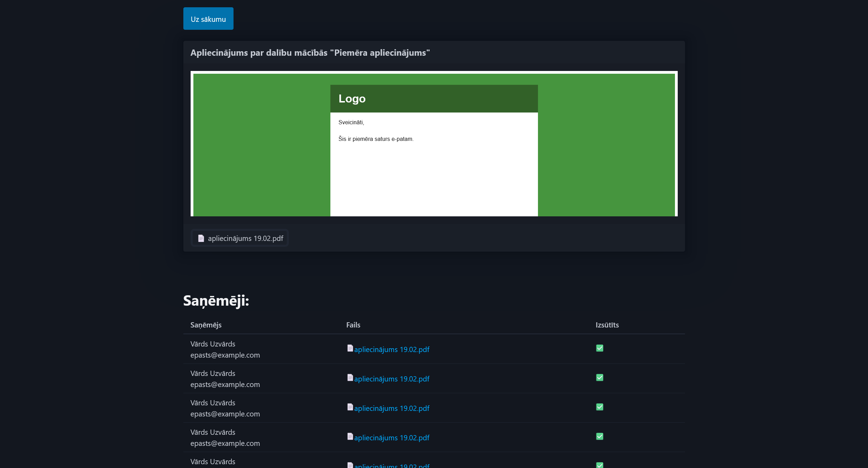This screenshot has width=868, height=468.
Task: Click the "Apliecinājums par dalību mācībās" card title
Action: 310,53
